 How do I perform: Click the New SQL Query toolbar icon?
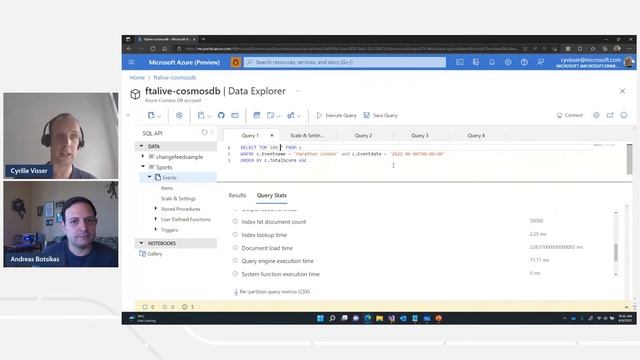257,116
